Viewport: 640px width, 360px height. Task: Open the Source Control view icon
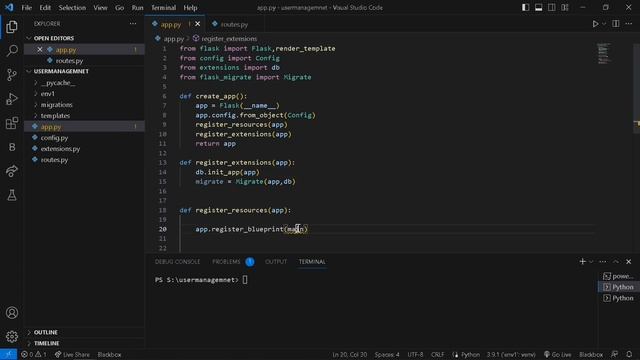point(12,75)
